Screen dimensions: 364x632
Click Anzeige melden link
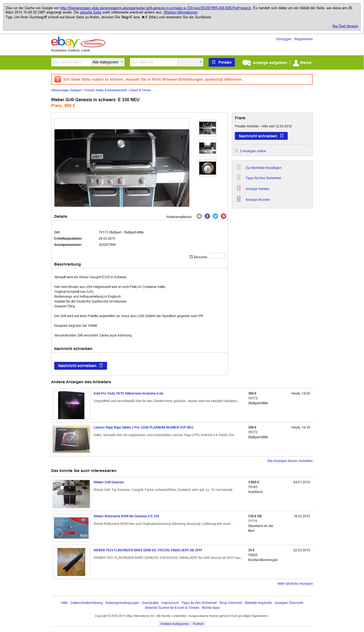click(257, 189)
